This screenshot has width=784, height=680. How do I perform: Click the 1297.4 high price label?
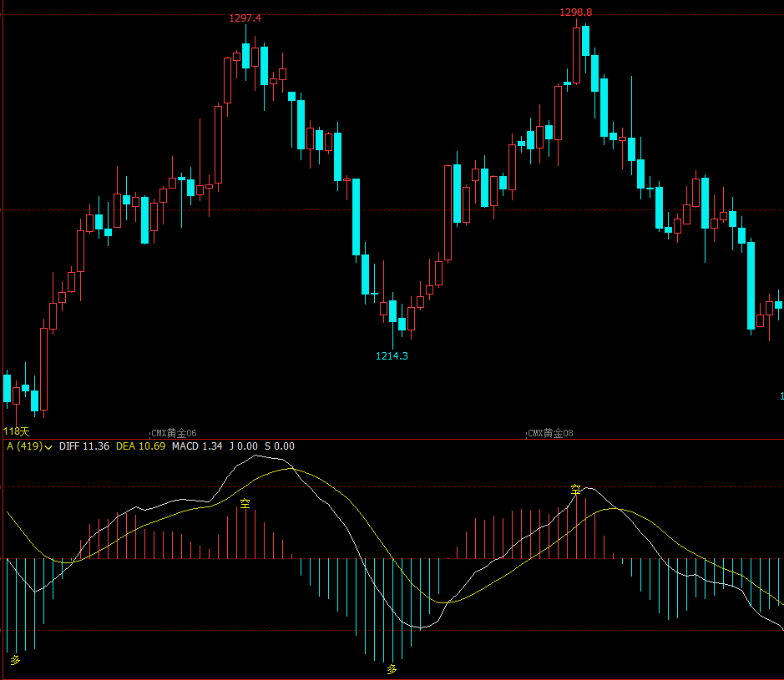245,18
